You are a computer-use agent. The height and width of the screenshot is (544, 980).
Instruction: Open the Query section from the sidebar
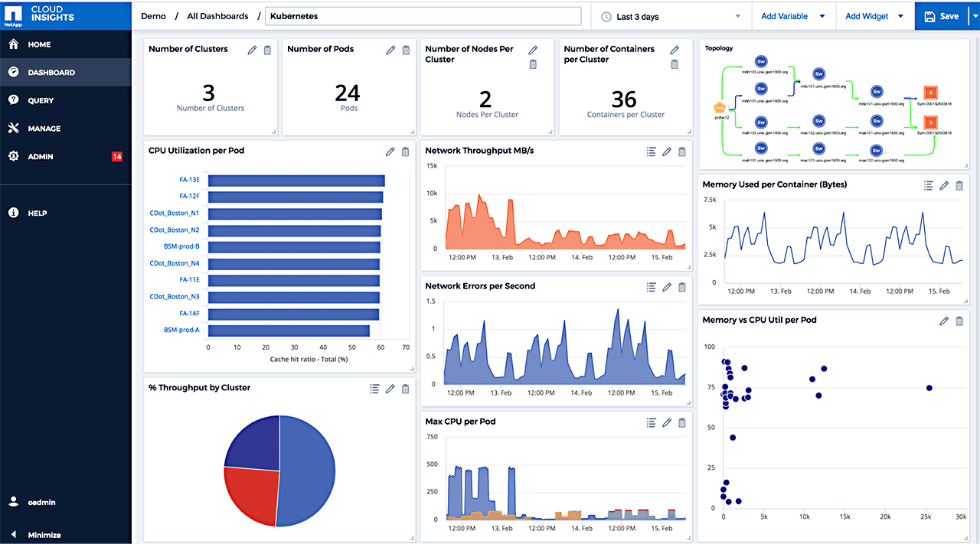tap(40, 100)
